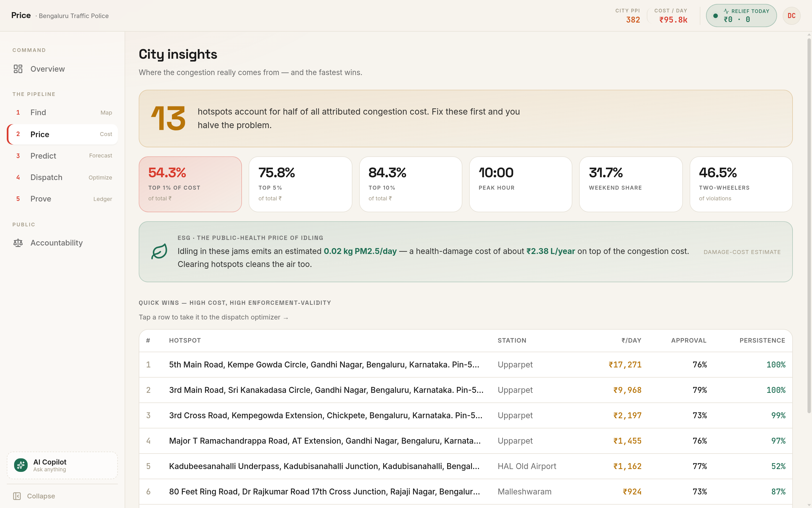Click ₹9,968 cost value

627,390
